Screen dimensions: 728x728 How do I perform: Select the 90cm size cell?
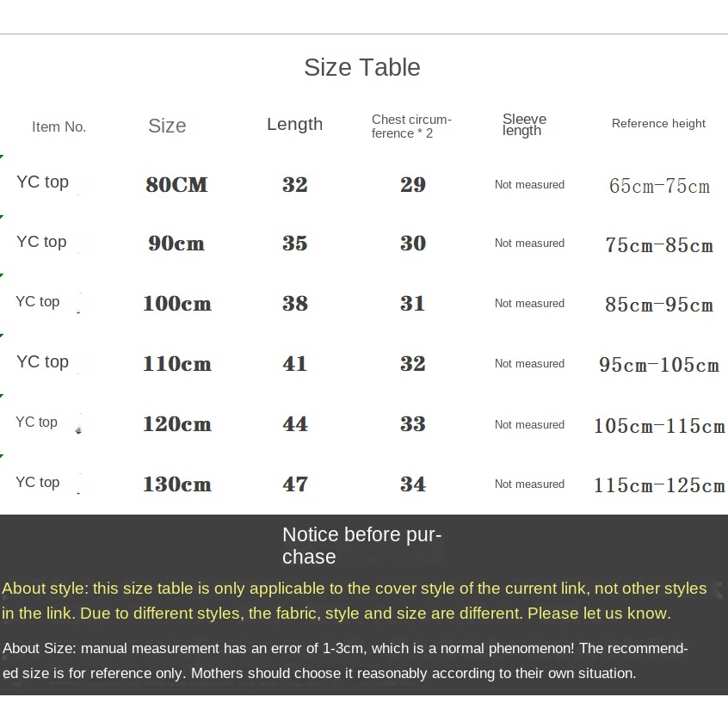[176, 244]
